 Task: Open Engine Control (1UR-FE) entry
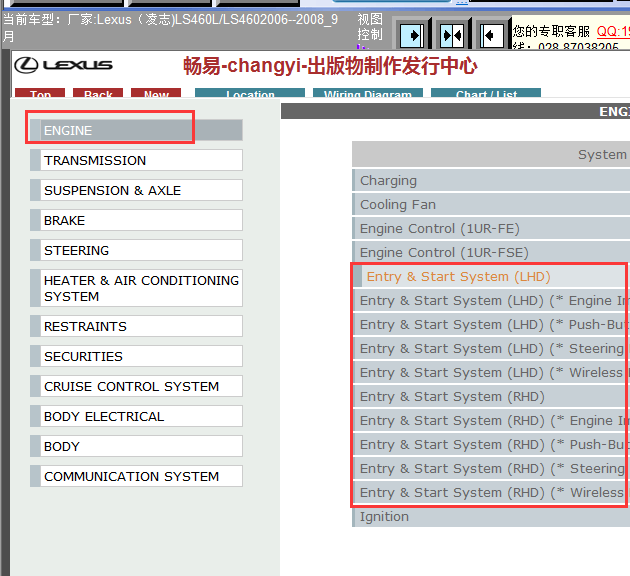[x=491, y=229]
